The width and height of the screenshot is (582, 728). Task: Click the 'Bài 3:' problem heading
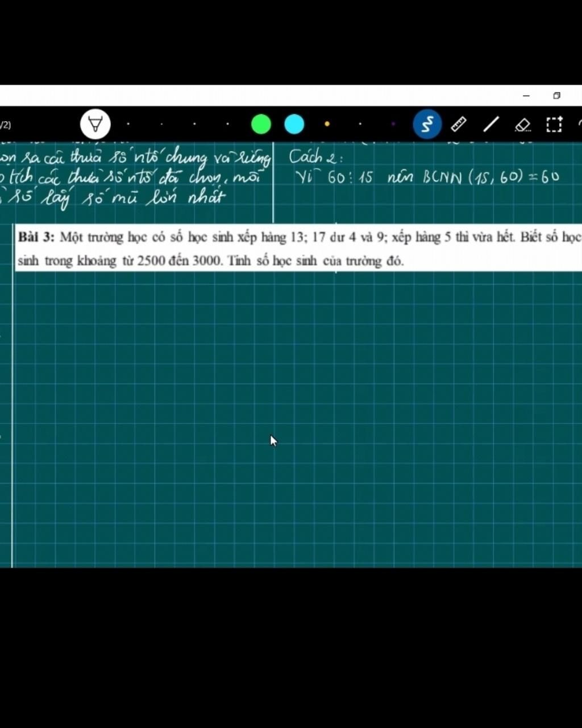36,237
